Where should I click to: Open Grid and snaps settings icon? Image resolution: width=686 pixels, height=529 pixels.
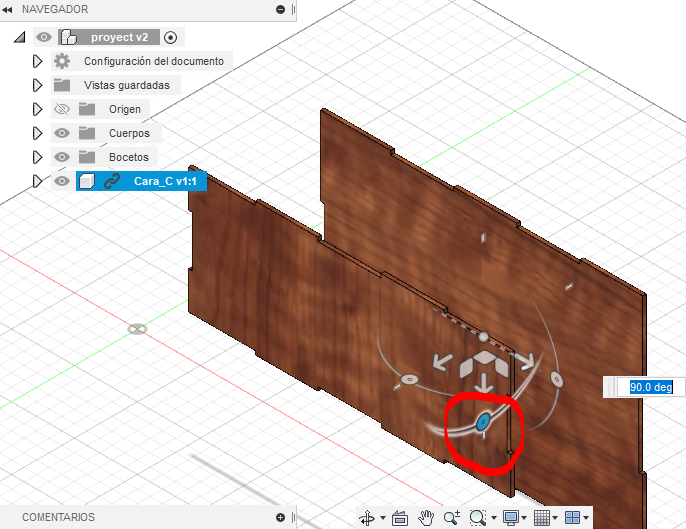[x=542, y=518]
